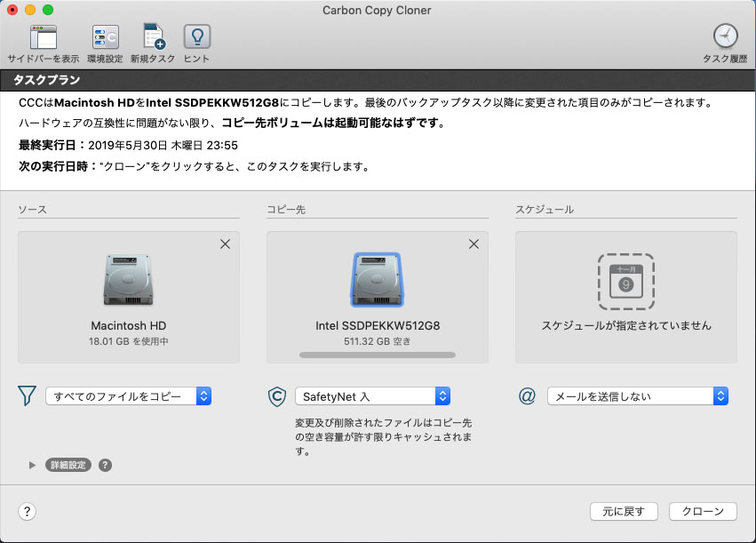The width and height of the screenshot is (756, 543).
Task: Expand the 詳細設定 disclosure triangle
Action: click(32, 465)
